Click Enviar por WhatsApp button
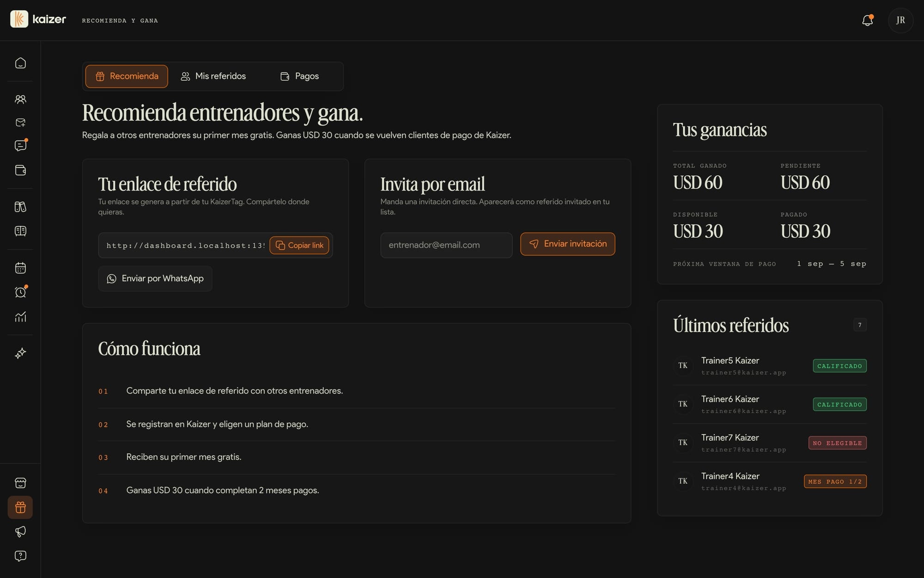Viewport: 924px width, 578px height. [x=155, y=278]
